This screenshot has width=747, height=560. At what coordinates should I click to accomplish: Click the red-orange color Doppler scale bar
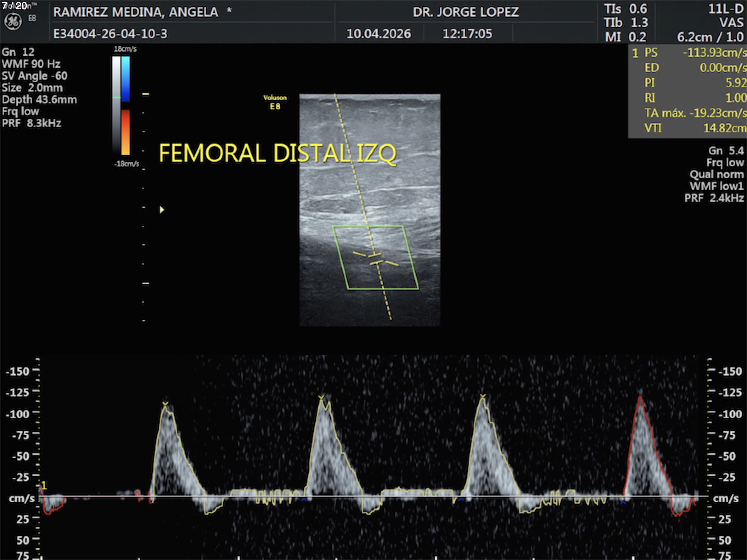pos(126,132)
